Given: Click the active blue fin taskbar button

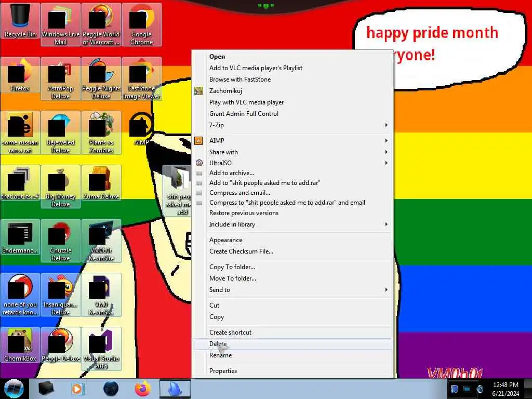Looking at the screenshot, I should pyautogui.click(x=175, y=389).
